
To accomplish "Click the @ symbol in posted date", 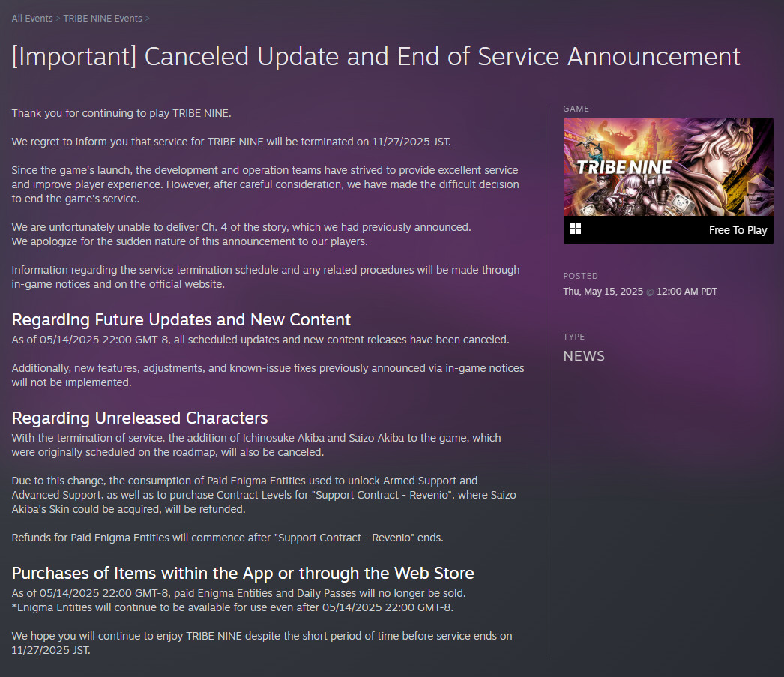I will [x=650, y=292].
